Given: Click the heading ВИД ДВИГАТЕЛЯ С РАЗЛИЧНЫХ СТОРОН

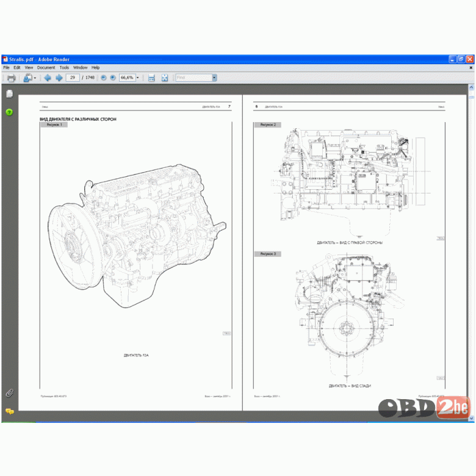Looking at the screenshot, I should tap(78, 119).
